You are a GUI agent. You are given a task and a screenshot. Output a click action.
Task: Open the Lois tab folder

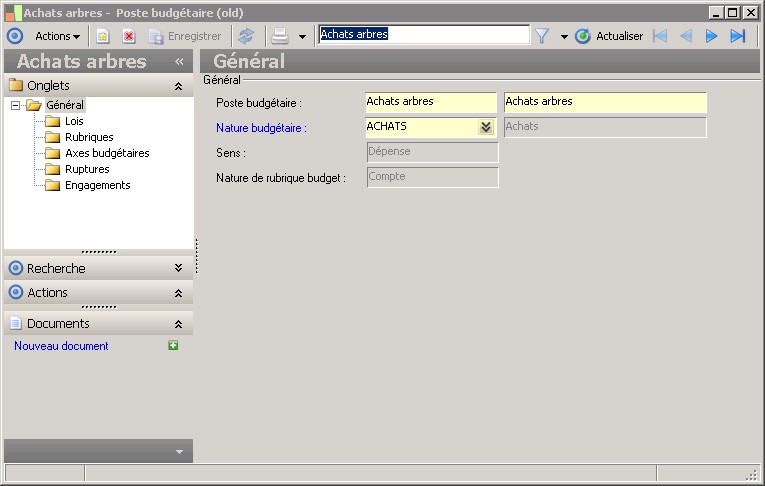pos(74,121)
